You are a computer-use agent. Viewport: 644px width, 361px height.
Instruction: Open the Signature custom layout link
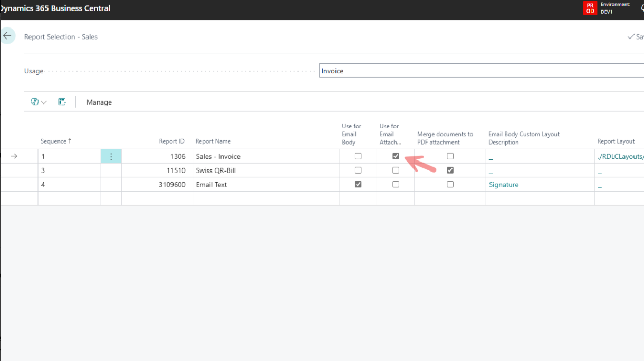(x=504, y=185)
